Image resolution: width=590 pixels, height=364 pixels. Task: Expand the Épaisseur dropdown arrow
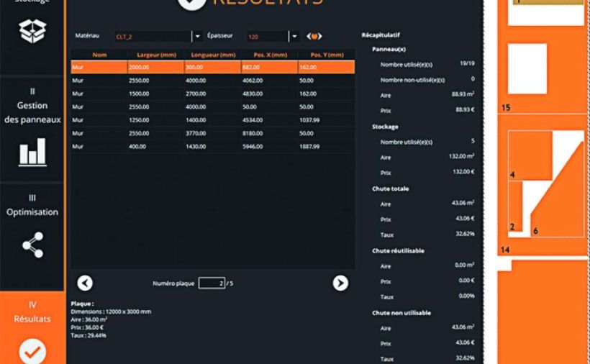pyautogui.click(x=293, y=36)
